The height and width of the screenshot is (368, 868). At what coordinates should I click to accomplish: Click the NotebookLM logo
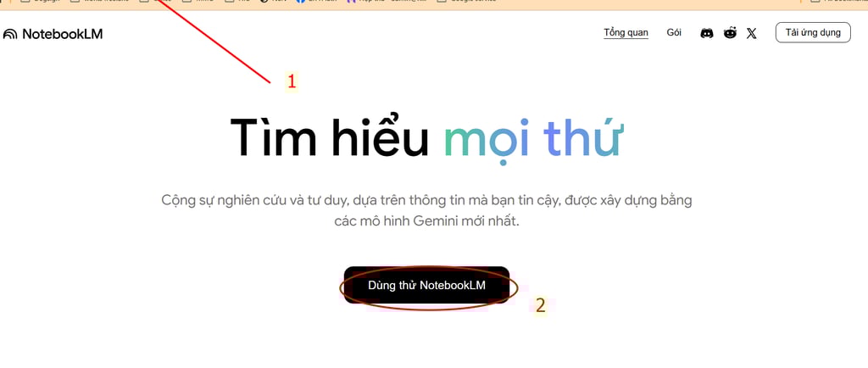(53, 34)
